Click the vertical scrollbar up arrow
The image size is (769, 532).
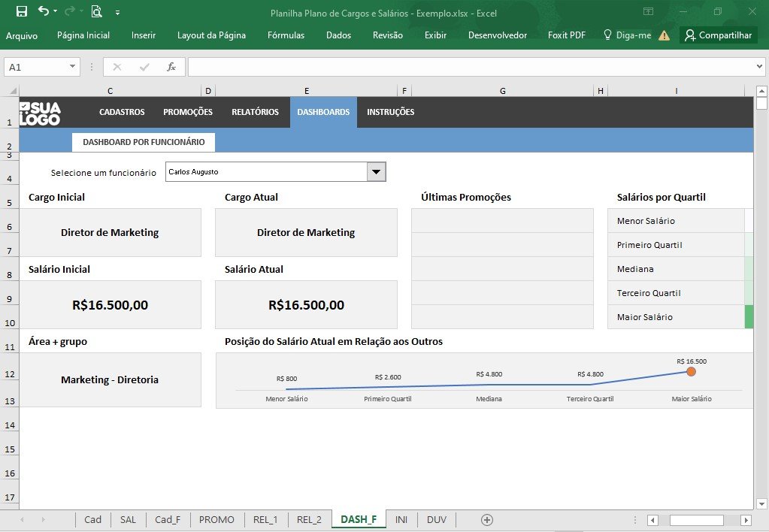tap(761, 91)
